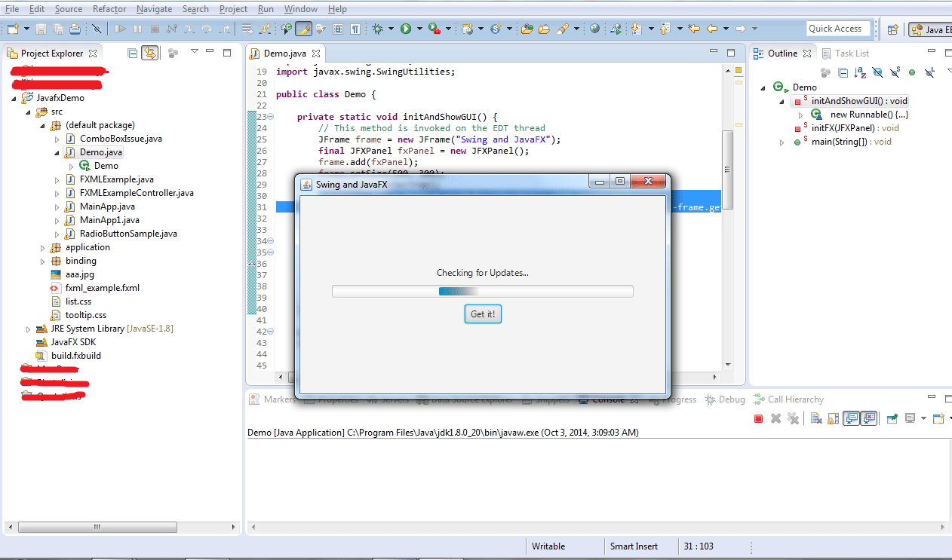Open the File menu
The image size is (952, 560).
coord(11,9)
